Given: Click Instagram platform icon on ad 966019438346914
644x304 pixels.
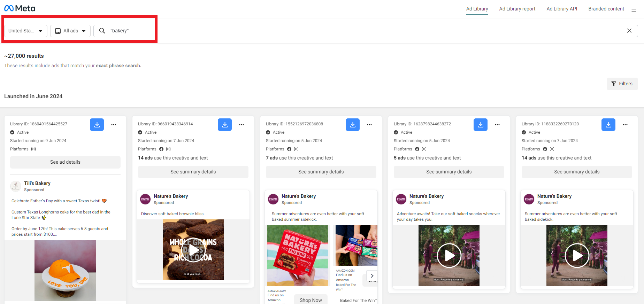Looking at the screenshot, I should click(168, 149).
